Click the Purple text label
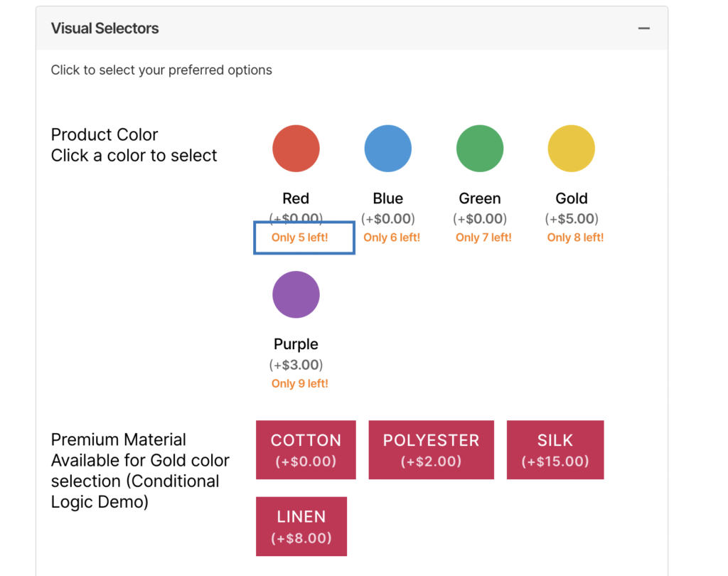This screenshot has height=576, width=728. (x=296, y=344)
